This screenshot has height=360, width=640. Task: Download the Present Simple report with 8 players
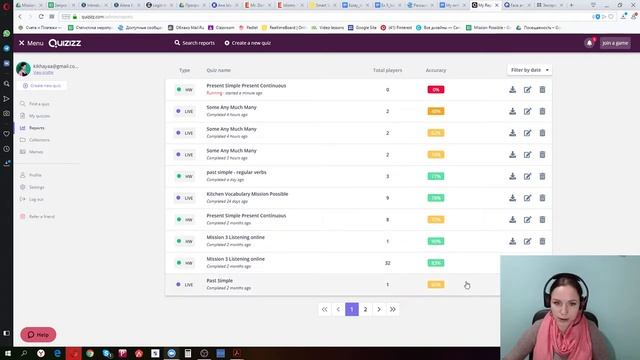click(512, 219)
